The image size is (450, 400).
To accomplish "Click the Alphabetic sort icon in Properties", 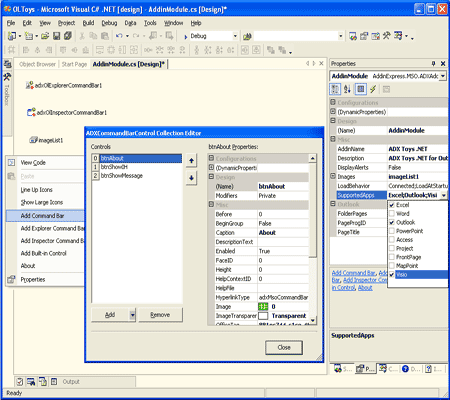I will [347, 89].
